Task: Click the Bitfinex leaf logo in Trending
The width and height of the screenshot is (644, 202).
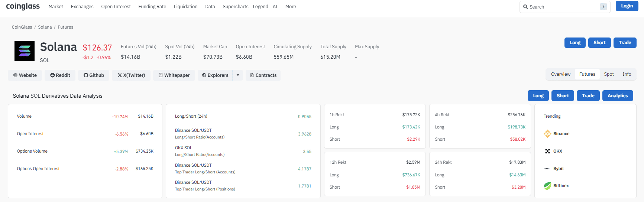Action: coord(547,186)
